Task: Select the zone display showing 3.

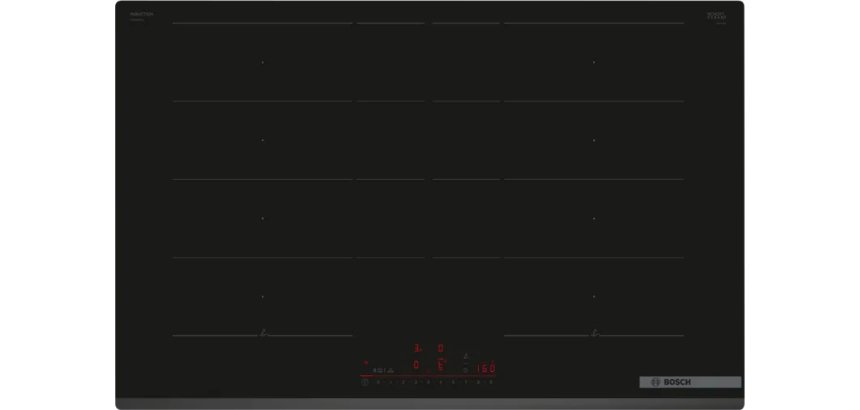Action: point(417,348)
